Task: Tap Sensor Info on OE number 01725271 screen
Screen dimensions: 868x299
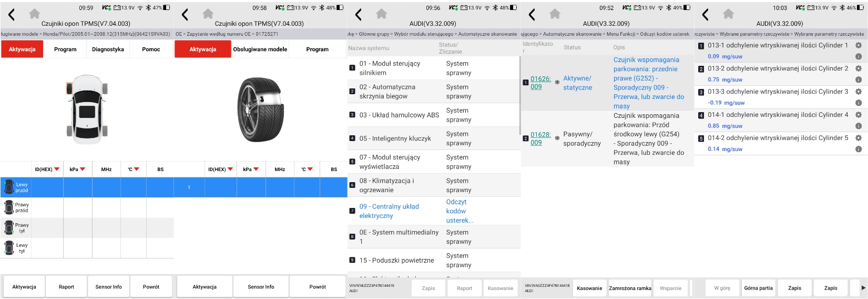Action: [x=261, y=287]
